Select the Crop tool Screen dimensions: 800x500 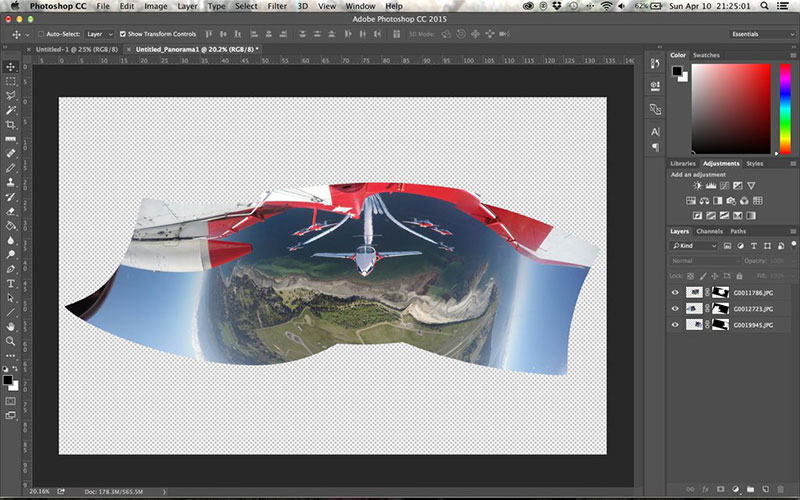(10, 124)
